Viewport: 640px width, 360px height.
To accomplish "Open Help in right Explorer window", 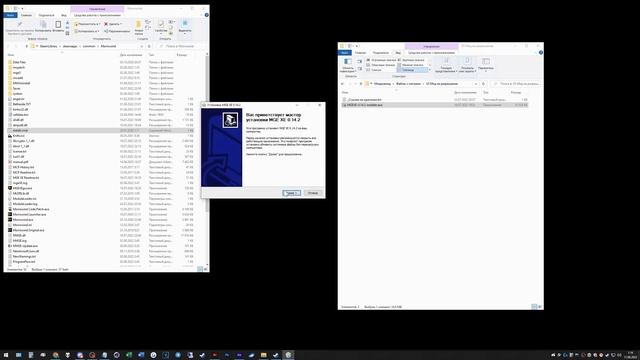I will [x=541, y=53].
